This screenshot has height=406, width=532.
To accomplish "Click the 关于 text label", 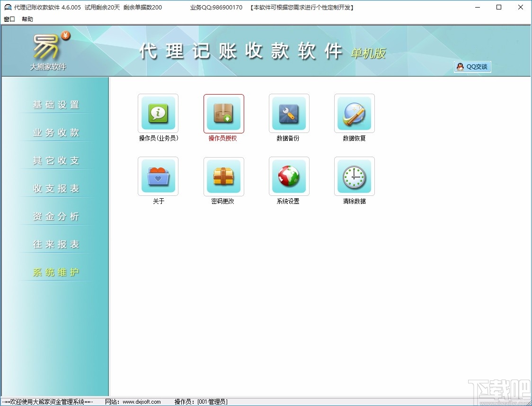I will coord(159,201).
